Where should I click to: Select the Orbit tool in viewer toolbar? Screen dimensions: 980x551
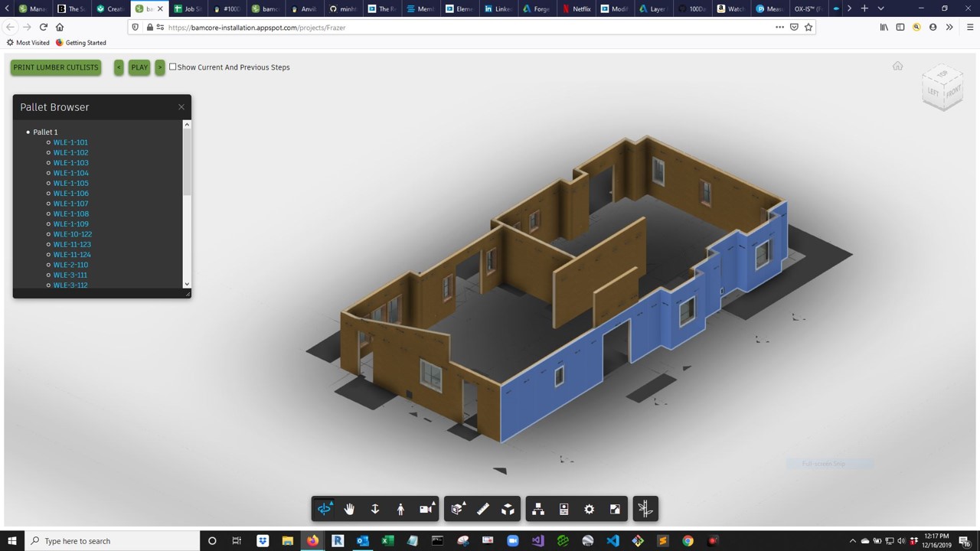coord(325,509)
